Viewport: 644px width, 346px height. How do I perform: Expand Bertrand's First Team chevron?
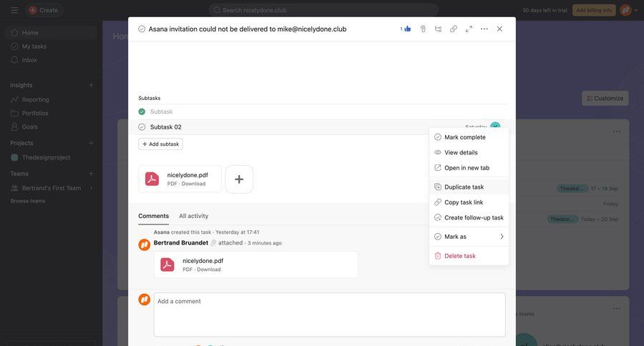91,188
